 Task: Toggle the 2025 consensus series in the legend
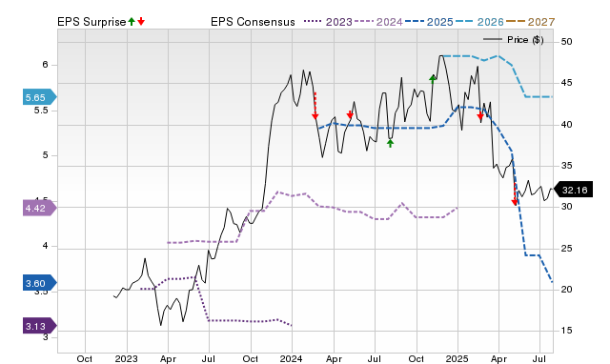(x=429, y=22)
